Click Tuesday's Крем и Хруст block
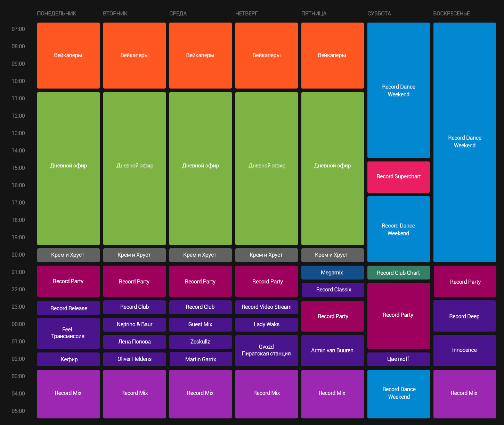The width and height of the screenshot is (504, 425). 135,255
